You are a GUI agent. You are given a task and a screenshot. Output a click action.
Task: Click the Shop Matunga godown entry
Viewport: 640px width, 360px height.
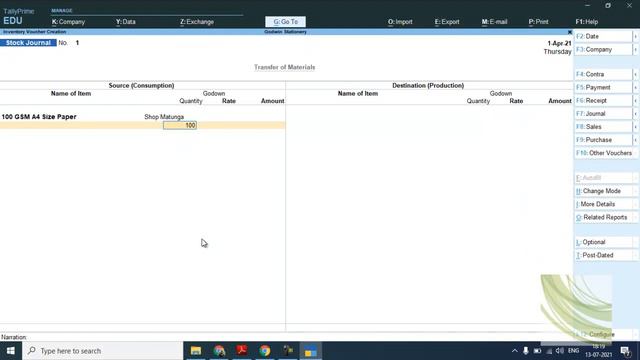pos(164,117)
